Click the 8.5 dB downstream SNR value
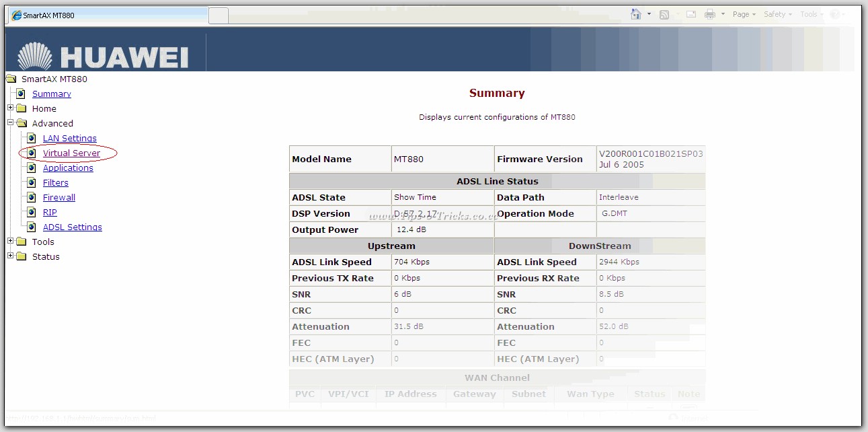Screen dimensions: 868x432 [x=611, y=294]
